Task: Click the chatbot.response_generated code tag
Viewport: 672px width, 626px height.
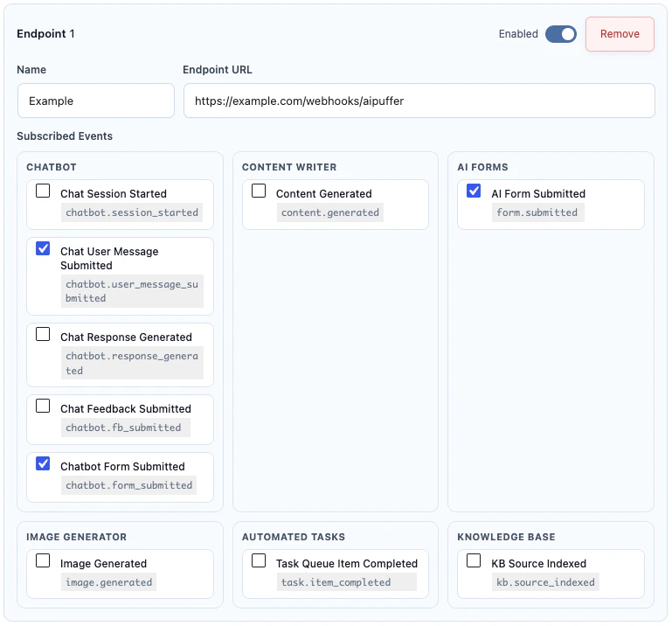Action: 132,363
